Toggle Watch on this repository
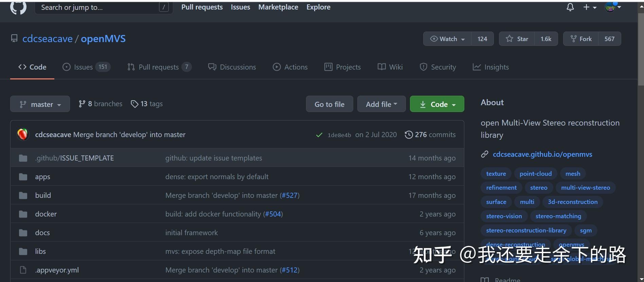The width and height of the screenshot is (644, 282). coord(447,39)
